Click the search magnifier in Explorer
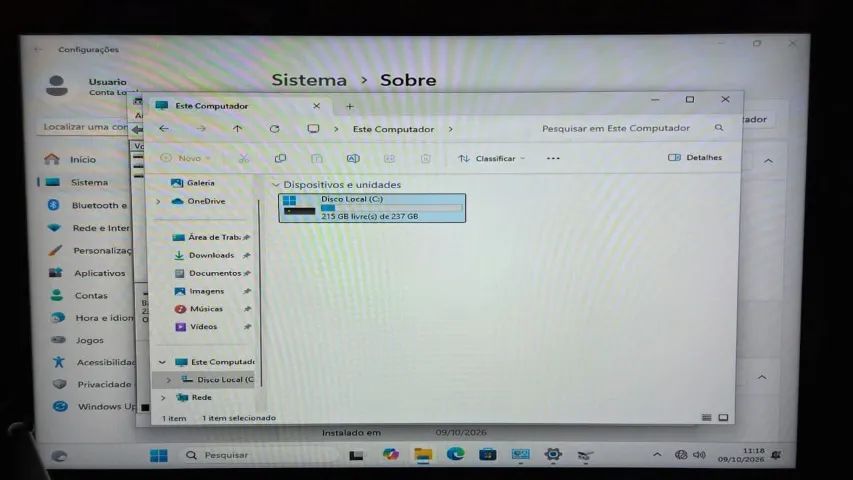The image size is (853, 480). (719, 127)
